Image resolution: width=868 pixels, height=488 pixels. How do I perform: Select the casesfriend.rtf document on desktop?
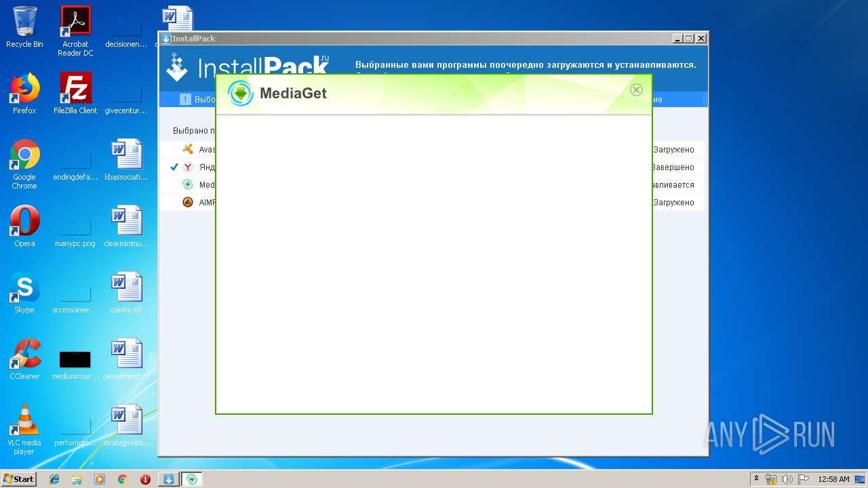[126, 359]
